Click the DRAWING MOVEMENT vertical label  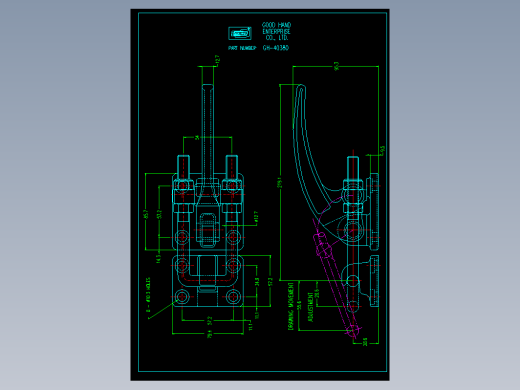291,306
